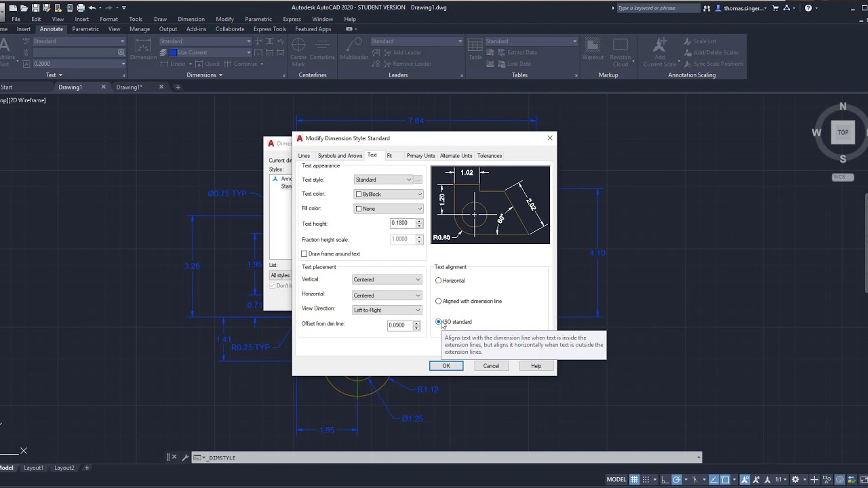Switch to the Tolerances tab
This screenshot has width=868, height=488.
pos(490,156)
